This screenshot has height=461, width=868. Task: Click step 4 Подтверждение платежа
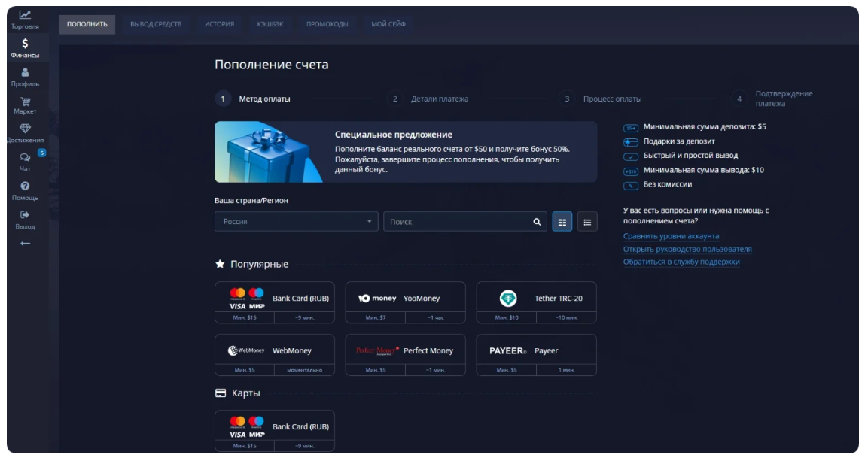coord(772,99)
